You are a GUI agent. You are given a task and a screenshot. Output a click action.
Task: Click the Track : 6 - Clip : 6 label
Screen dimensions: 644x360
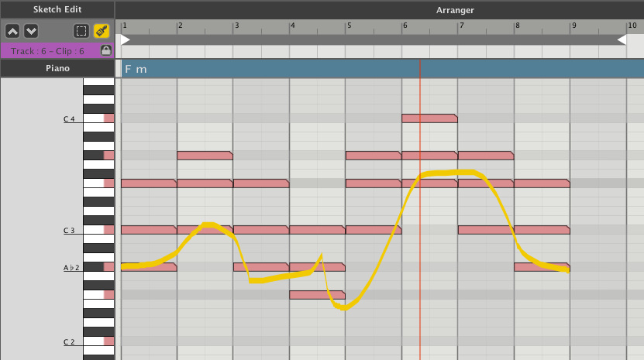click(47, 51)
